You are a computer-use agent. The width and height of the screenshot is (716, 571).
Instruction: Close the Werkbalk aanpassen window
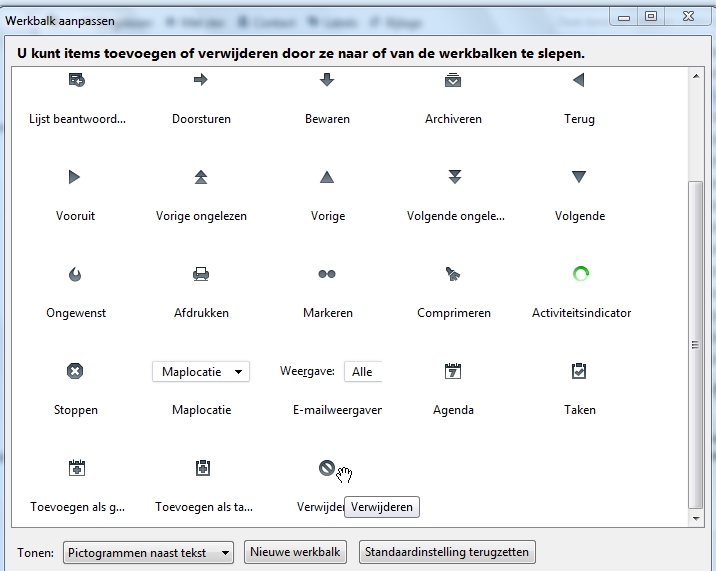point(689,16)
